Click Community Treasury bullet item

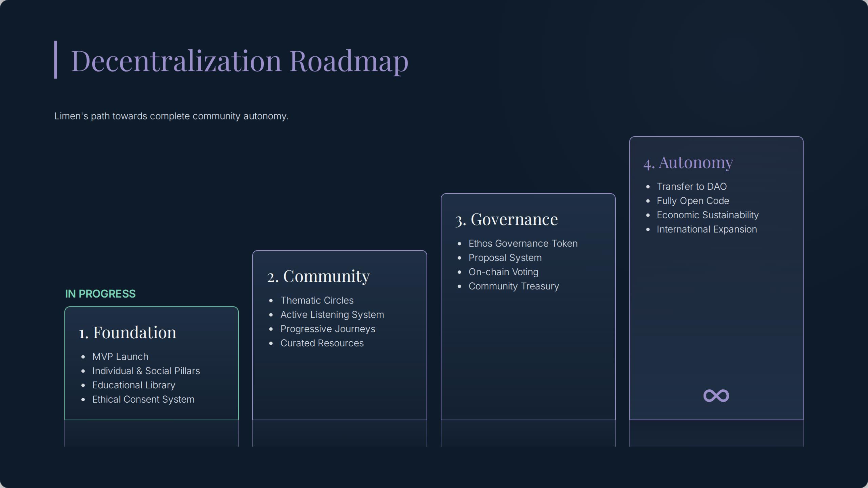[513, 286]
